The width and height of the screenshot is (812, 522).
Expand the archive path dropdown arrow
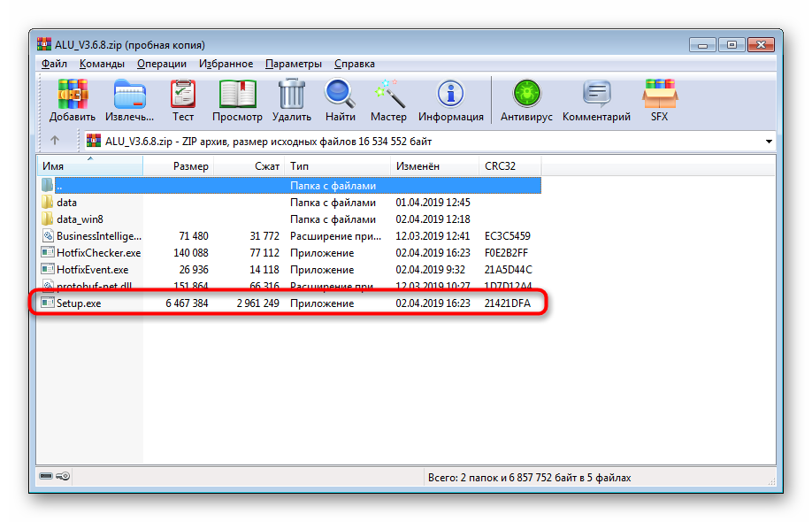pos(768,142)
